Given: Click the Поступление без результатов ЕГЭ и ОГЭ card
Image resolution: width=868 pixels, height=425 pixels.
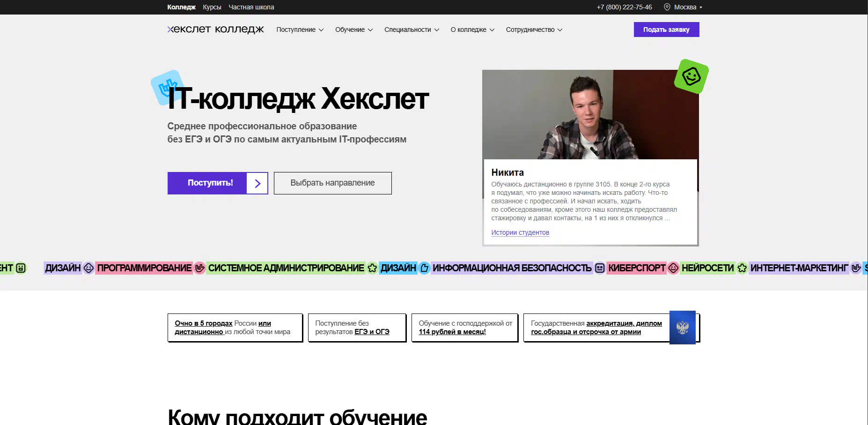Looking at the screenshot, I should (x=357, y=328).
